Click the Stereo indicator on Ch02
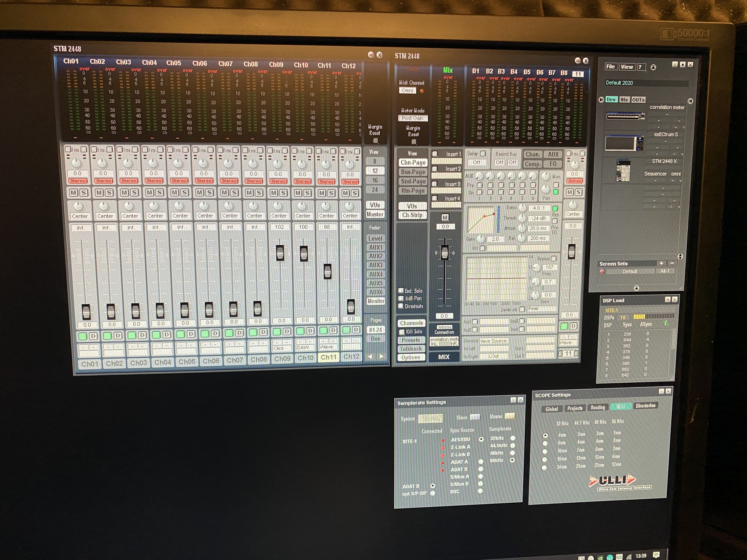747x560 pixels. (x=104, y=181)
